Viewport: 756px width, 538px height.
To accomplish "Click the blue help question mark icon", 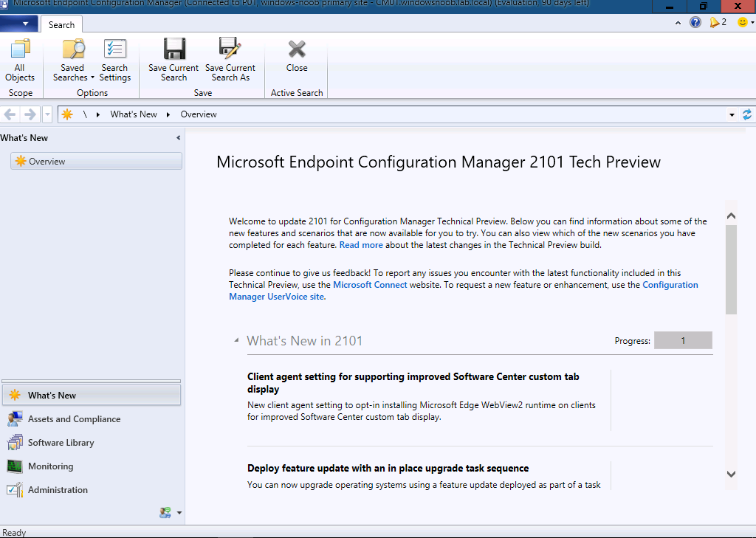I will click(x=695, y=22).
